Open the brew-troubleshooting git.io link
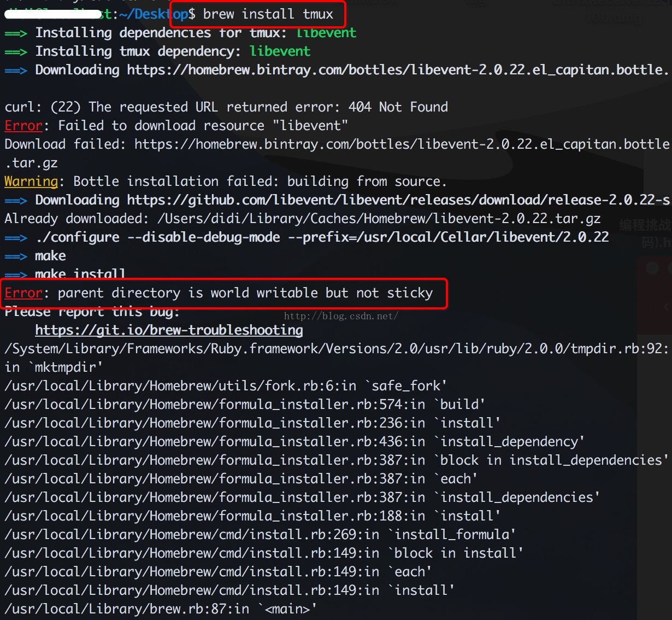Viewport: 672px width, 620px height. pyautogui.click(x=169, y=330)
